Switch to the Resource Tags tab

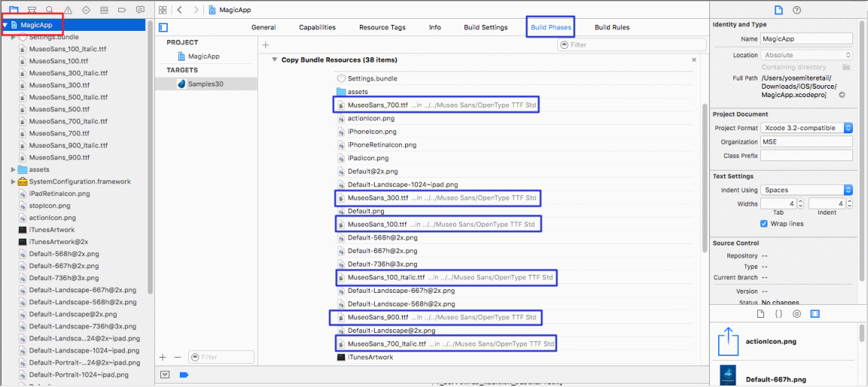tap(382, 27)
